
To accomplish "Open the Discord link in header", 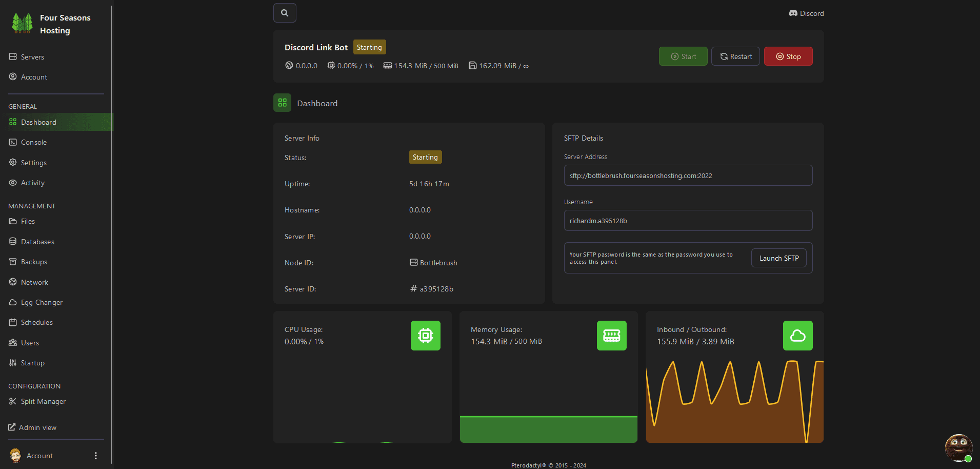I will click(x=806, y=13).
